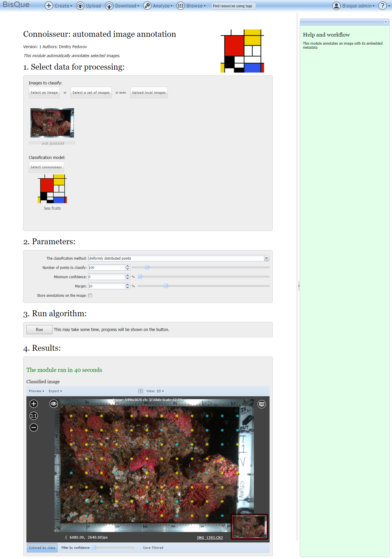Click the Select an Image button
Screen dimensions: 392x559
tap(44, 93)
